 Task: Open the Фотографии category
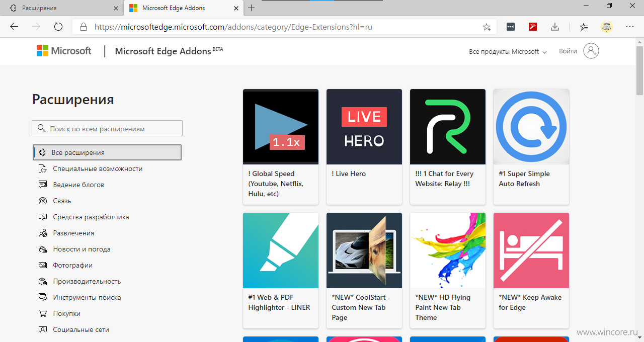coord(72,265)
